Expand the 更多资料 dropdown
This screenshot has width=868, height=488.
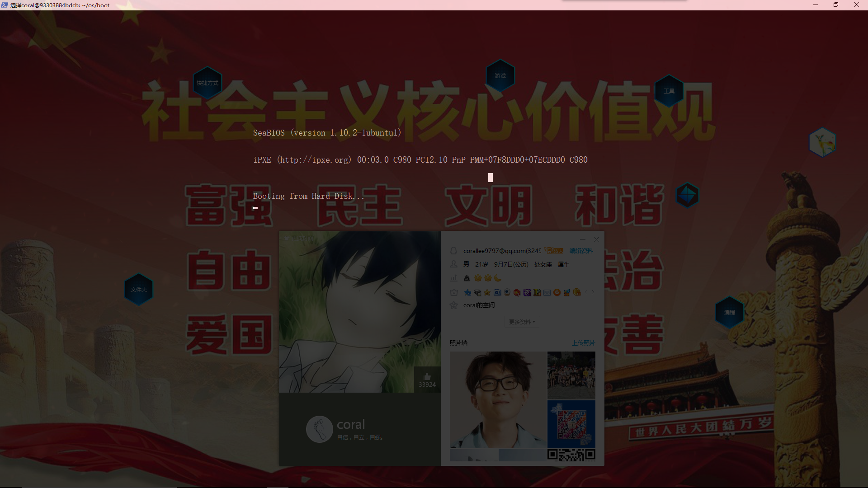point(522,322)
